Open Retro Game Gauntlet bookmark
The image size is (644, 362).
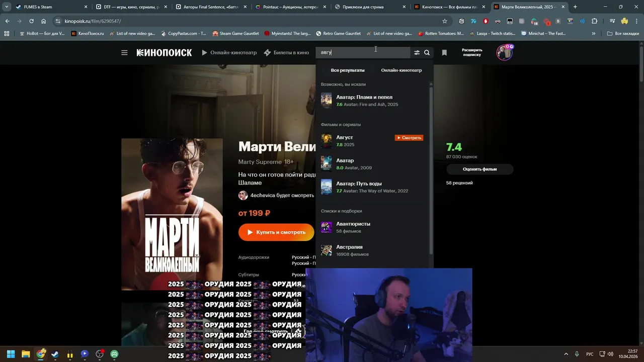coord(338,34)
